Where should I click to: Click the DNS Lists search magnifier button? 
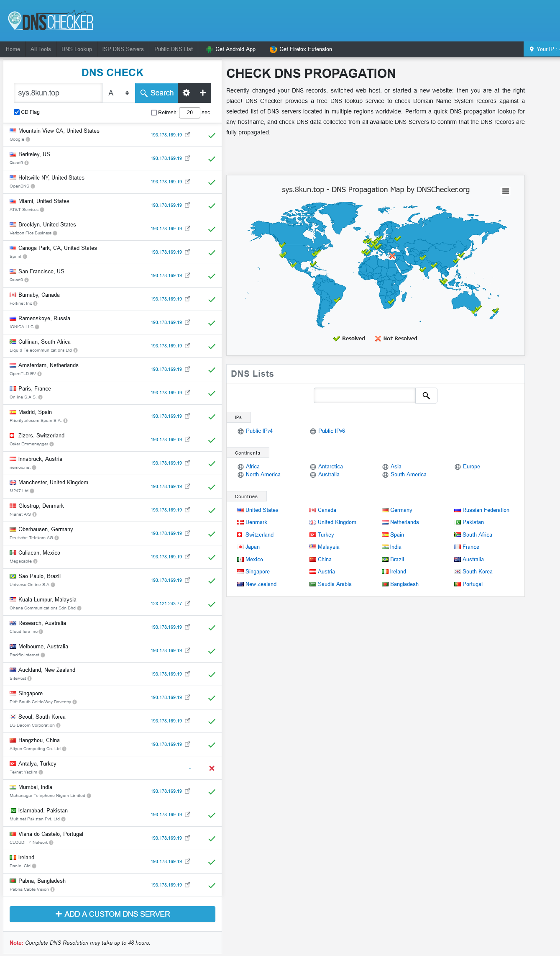click(426, 396)
